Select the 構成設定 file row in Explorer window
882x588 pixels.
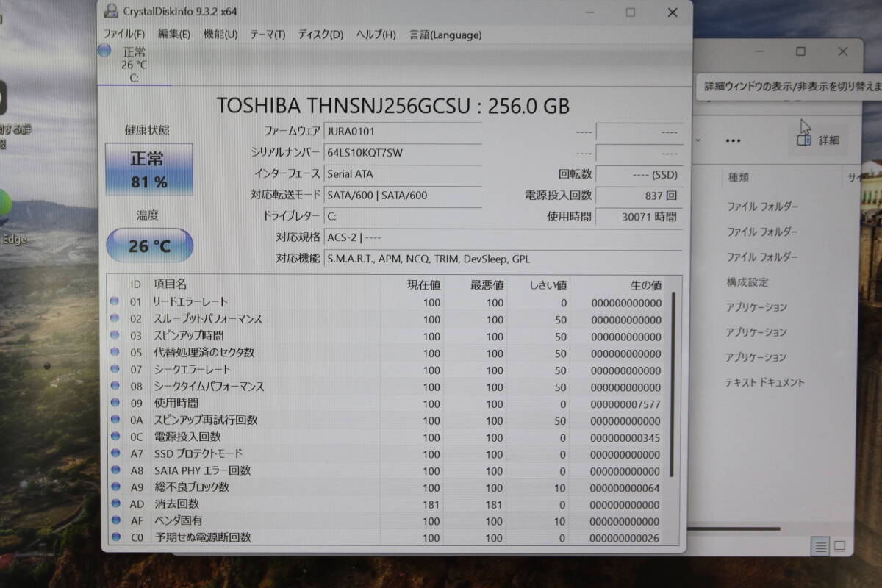pos(747,282)
